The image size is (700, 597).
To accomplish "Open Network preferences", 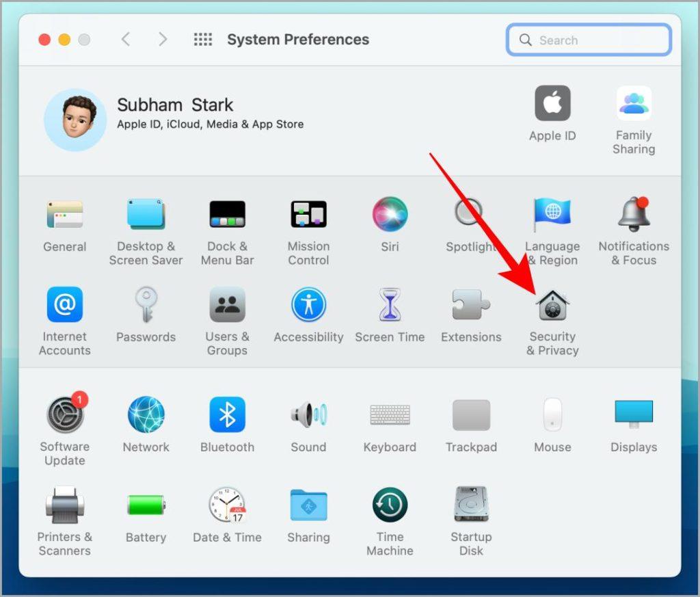I will 146,414.
